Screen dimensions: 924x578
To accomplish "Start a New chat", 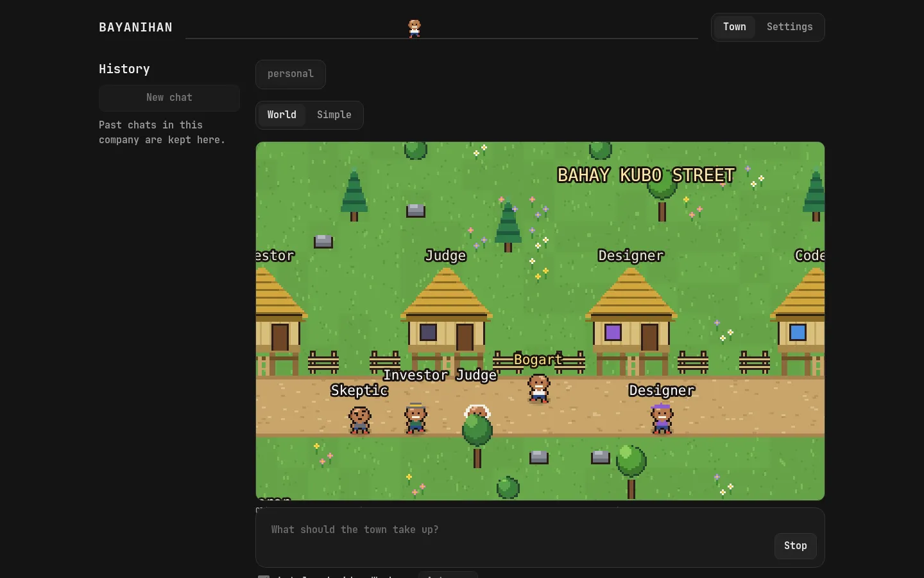I will pyautogui.click(x=169, y=98).
